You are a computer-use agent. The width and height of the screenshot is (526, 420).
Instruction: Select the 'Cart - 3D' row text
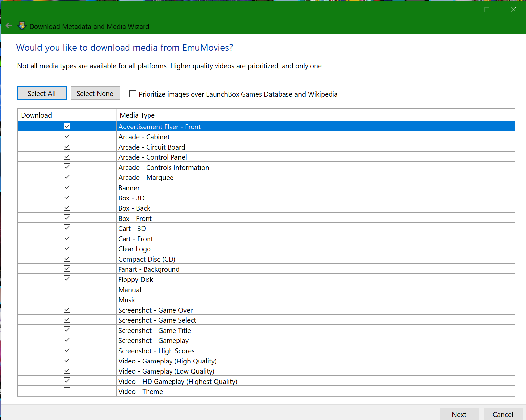[x=132, y=229]
